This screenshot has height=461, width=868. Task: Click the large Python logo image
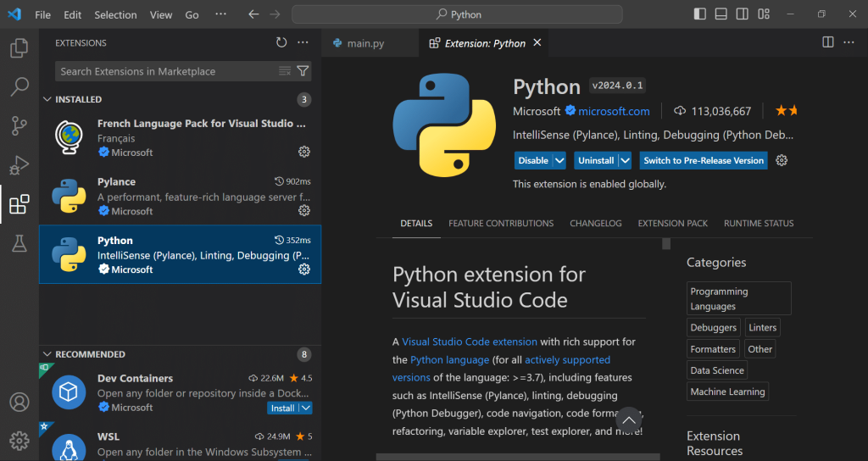(444, 125)
